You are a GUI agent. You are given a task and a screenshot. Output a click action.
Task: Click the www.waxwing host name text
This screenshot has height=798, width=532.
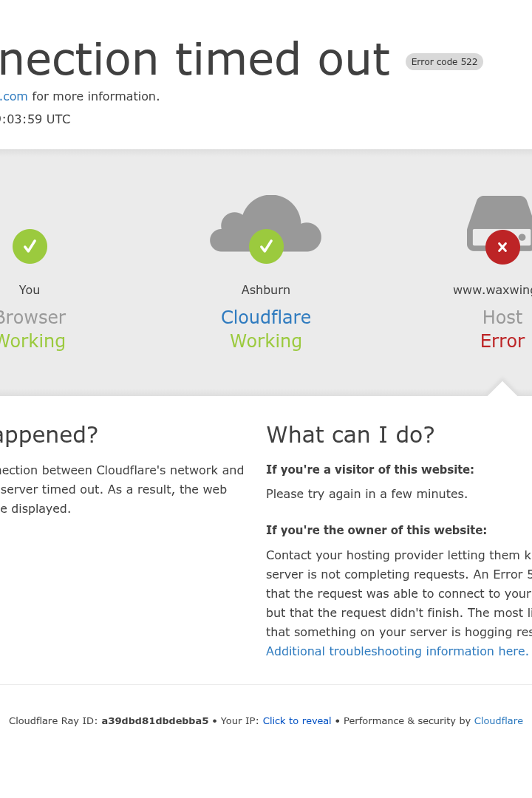(492, 290)
